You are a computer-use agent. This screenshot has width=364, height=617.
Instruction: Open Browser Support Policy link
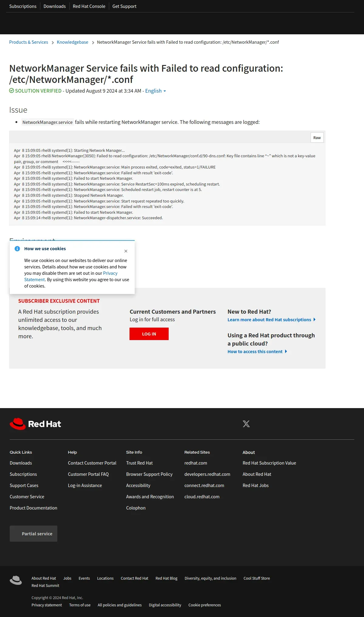point(149,474)
